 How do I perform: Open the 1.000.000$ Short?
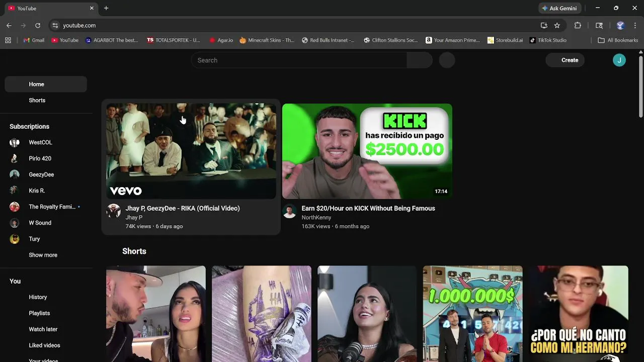473,314
